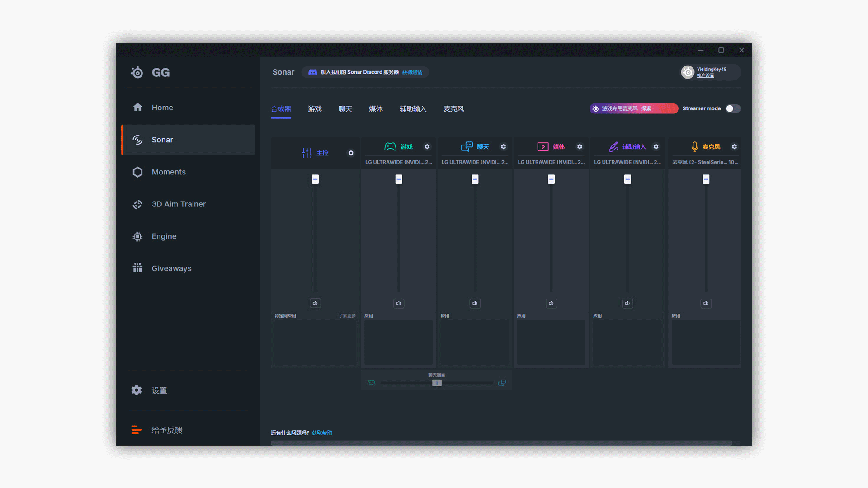Open the Home page in sidebar
This screenshot has width=868, height=488.
pyautogui.click(x=188, y=108)
